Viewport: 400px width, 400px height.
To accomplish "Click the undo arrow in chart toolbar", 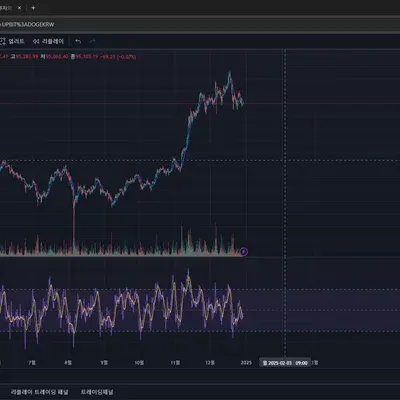I will coord(78,41).
